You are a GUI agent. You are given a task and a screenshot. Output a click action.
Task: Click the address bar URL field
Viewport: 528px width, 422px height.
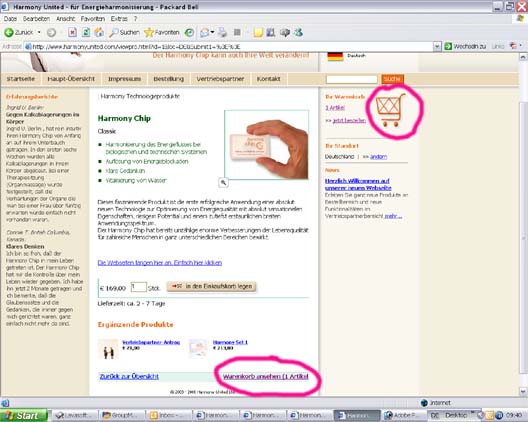coord(229,46)
